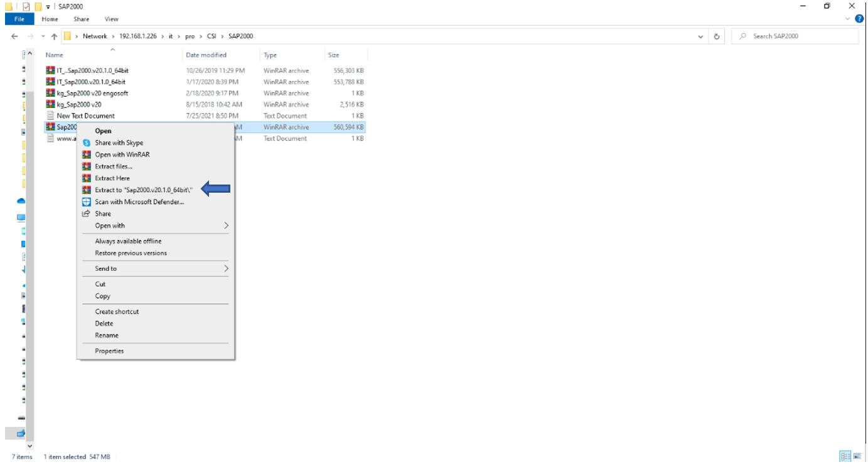Screen dimensions: 868x467
Task: Select IT_Sap2000.v20.1.0_64bit archive
Action: pyautogui.click(x=90, y=82)
